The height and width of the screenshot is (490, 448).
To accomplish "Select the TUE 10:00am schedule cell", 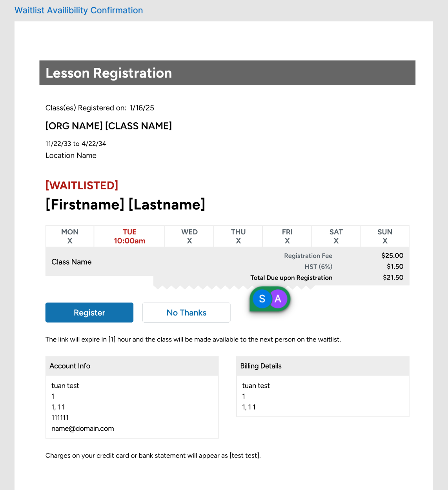I will pos(129,236).
